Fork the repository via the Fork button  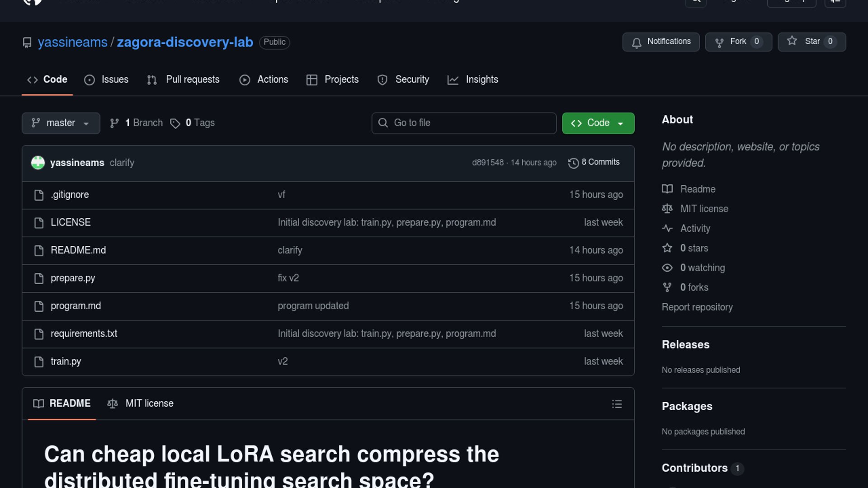pyautogui.click(x=738, y=42)
